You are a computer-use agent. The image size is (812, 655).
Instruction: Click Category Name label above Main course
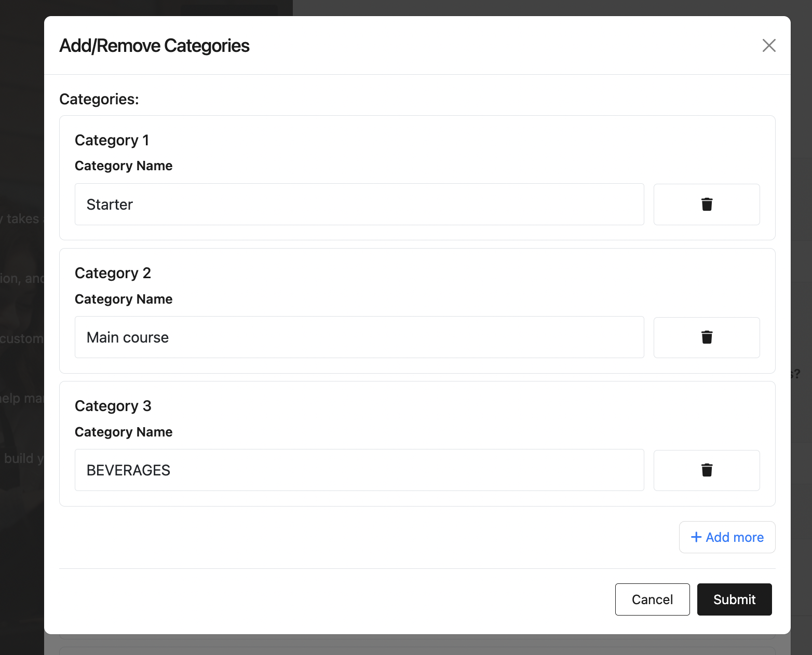coord(124,299)
